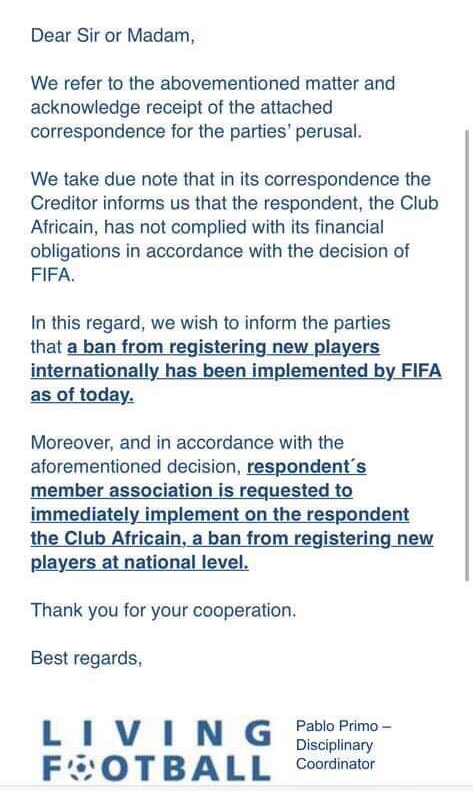Click the underlined 'respondent´s' text
This screenshot has height=791, width=473.
[307, 467]
